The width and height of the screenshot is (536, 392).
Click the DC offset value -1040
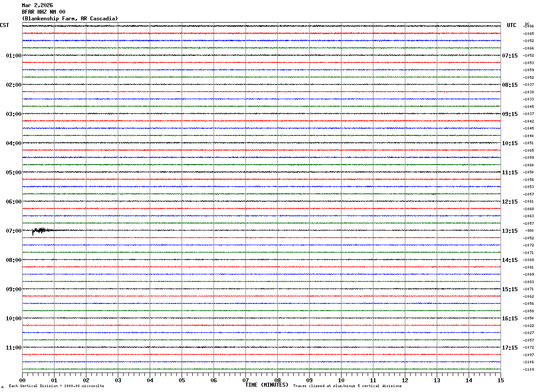click(x=528, y=136)
